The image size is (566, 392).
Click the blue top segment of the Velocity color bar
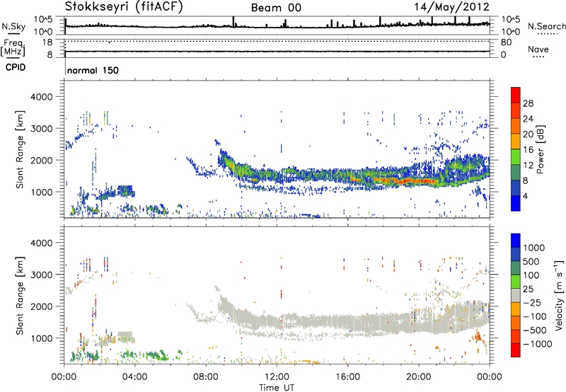(x=516, y=241)
